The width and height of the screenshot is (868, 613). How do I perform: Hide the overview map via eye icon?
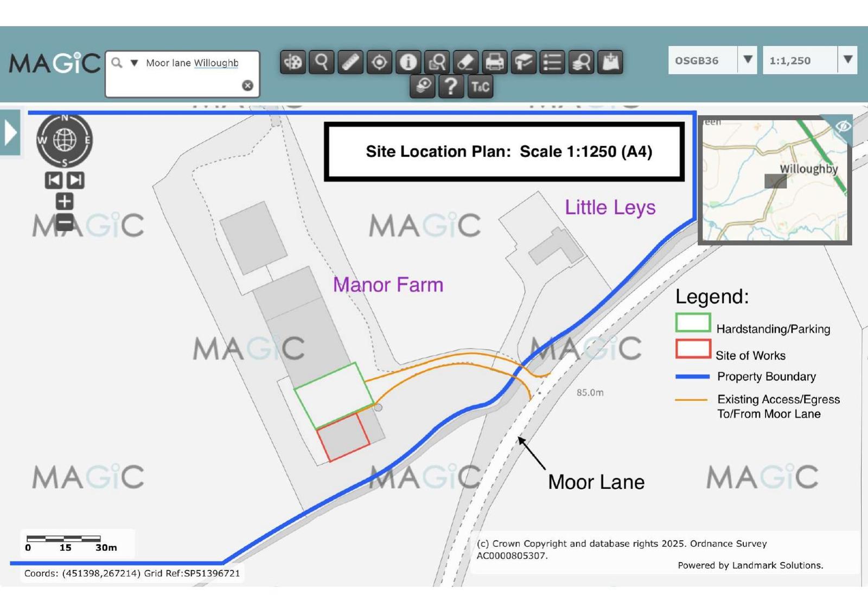(x=843, y=126)
